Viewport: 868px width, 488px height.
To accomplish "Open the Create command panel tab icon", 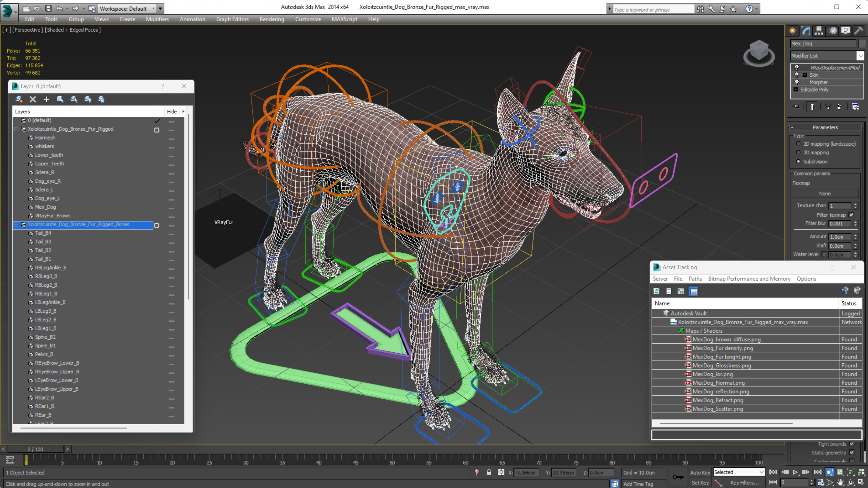I will click(793, 31).
